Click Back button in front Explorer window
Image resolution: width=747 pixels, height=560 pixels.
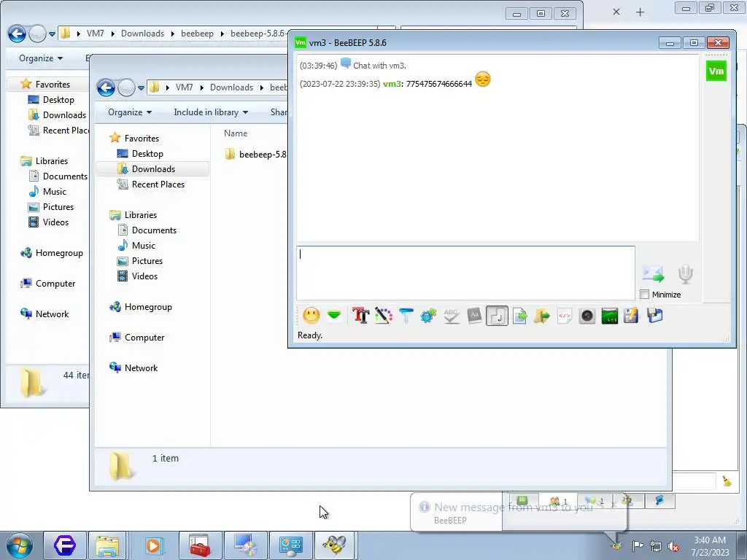106,87
